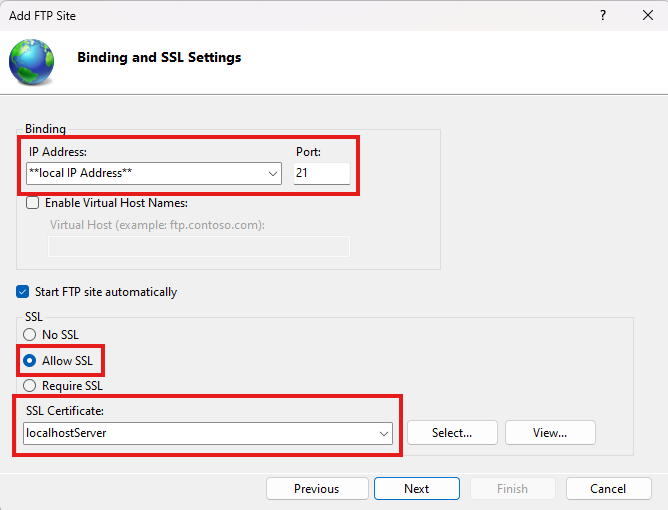Screen dimensions: 668x510
Task: Go back with the Previous button
Action: pyautogui.click(x=316, y=489)
